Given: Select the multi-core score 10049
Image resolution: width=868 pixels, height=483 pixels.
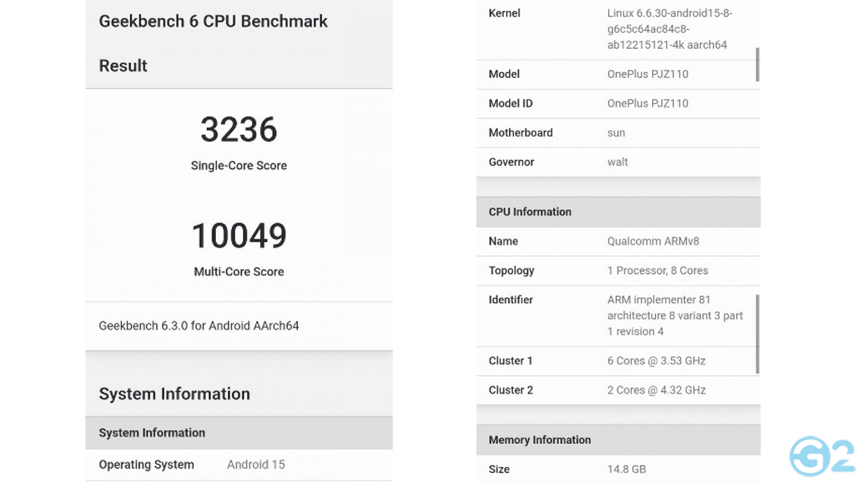Looking at the screenshot, I should 239,236.
